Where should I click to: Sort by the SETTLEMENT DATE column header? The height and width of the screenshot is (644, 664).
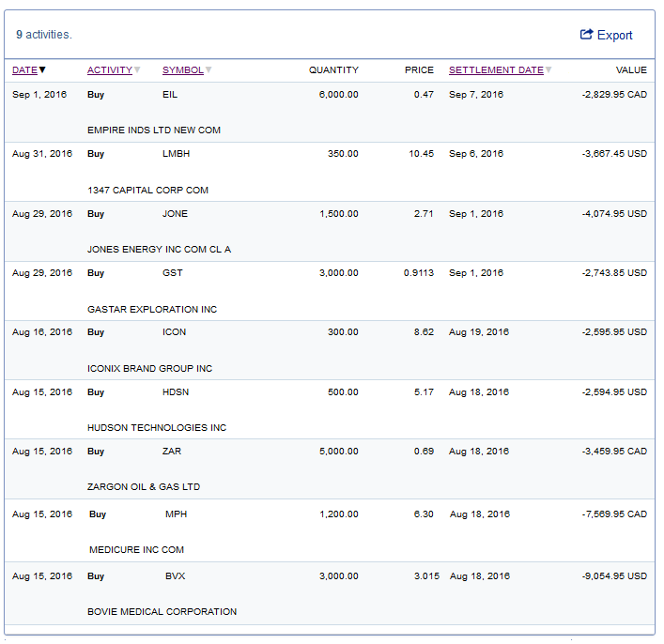coord(496,70)
